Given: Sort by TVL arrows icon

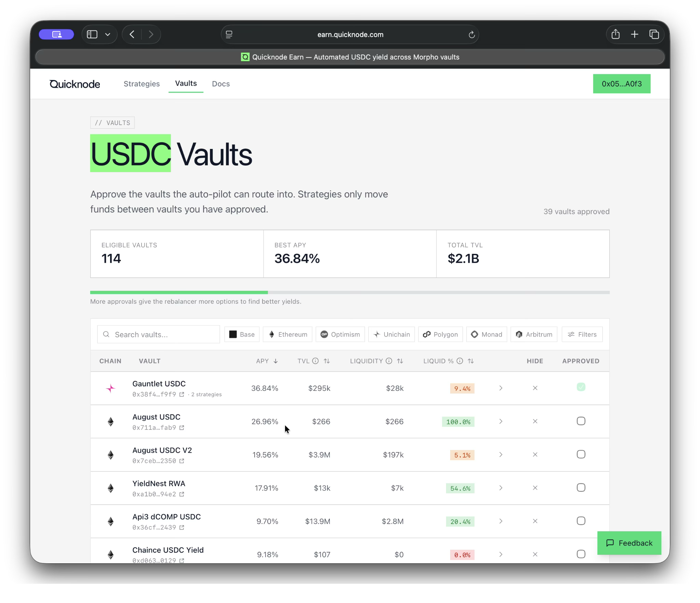Looking at the screenshot, I should (327, 361).
